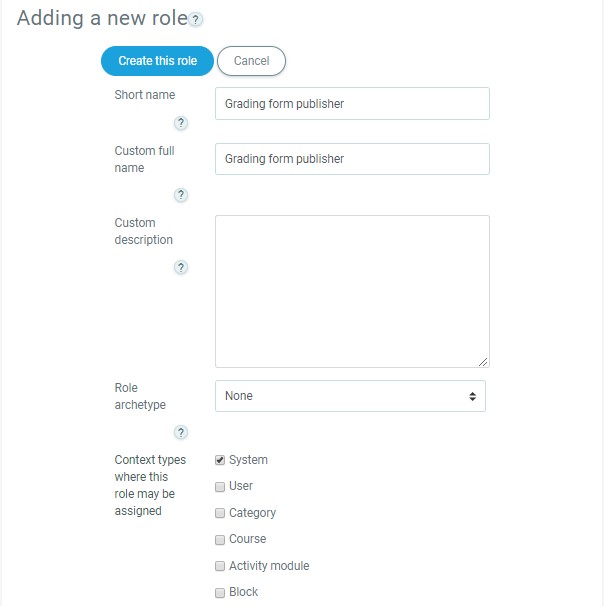Click inside the Custom description text area

tap(352, 291)
